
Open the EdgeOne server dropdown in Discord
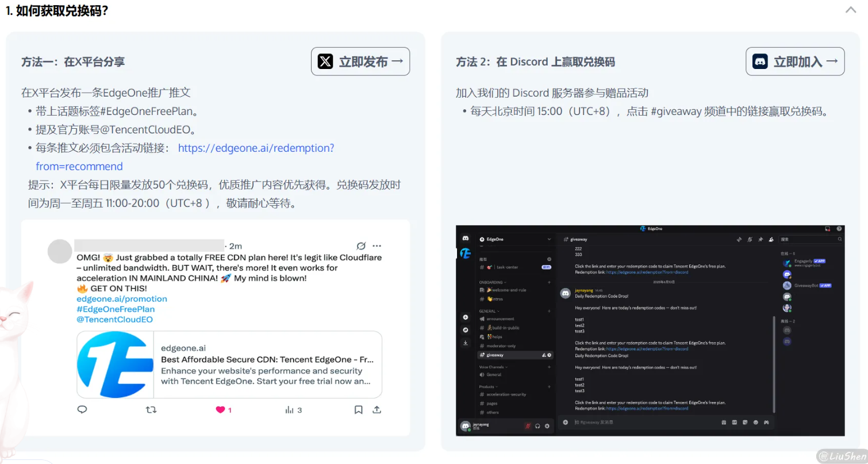point(549,239)
